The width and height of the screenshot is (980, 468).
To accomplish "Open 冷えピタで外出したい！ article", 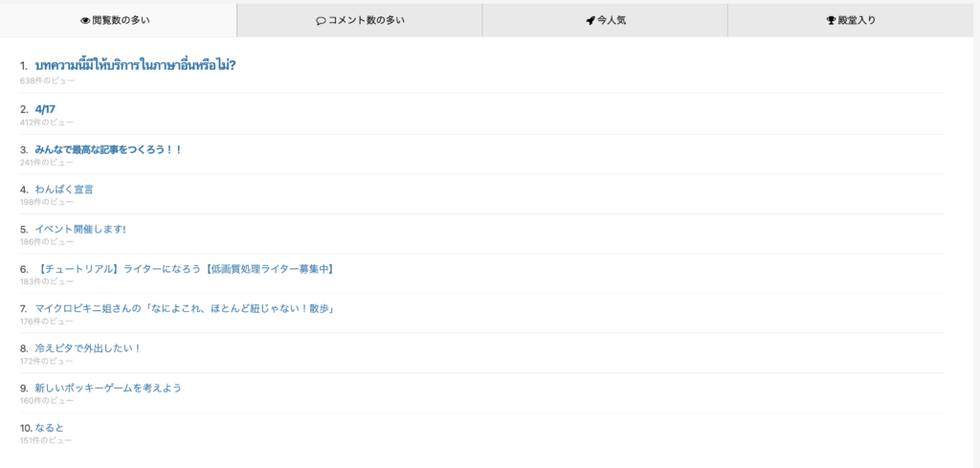I will 88,348.
